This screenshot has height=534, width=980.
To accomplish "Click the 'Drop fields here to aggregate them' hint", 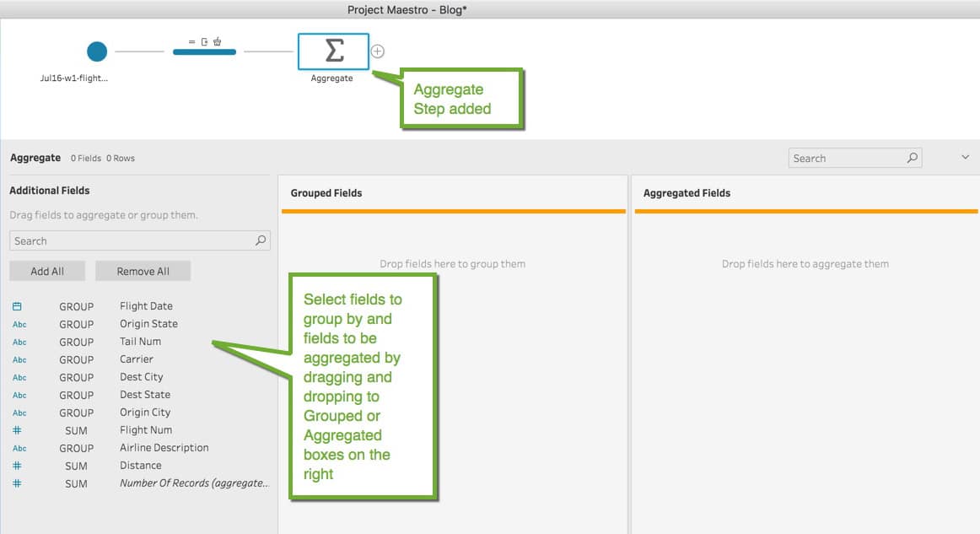I will point(805,264).
